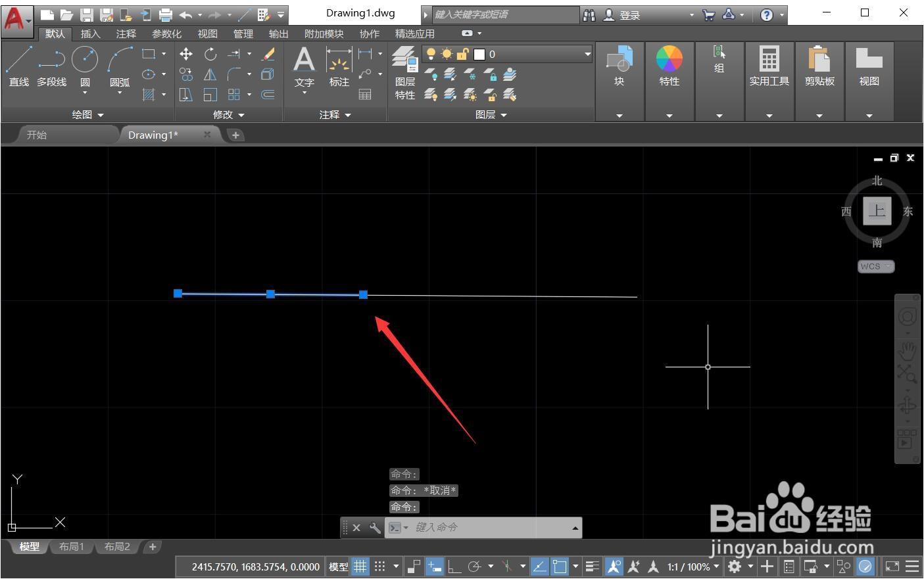Toggle polar tracking in status bar
Viewport: 924px width, 579px height.
pos(474,567)
